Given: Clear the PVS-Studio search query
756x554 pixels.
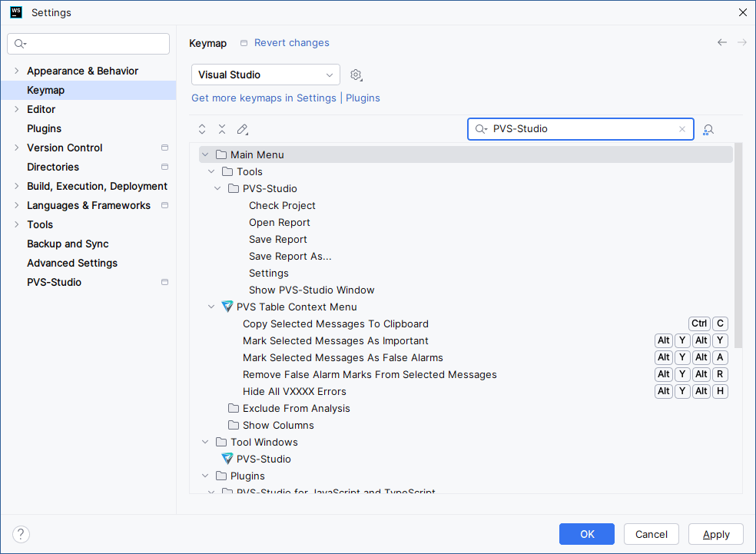Looking at the screenshot, I should click(682, 128).
